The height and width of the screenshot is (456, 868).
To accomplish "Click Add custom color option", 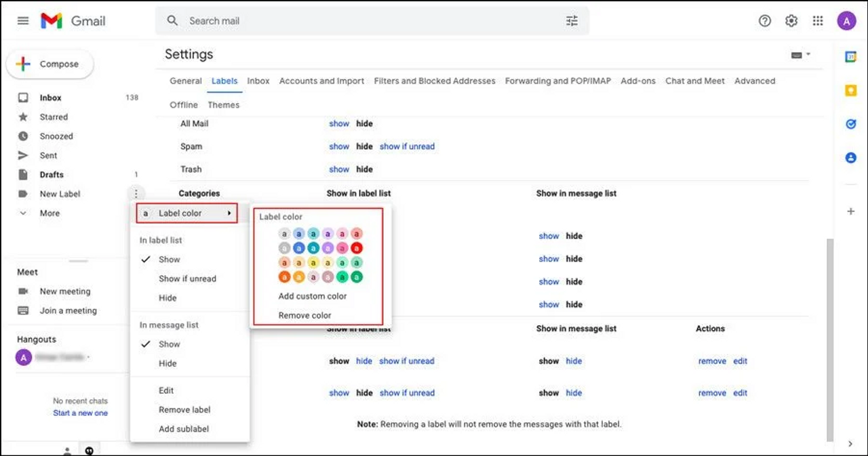I will 312,296.
